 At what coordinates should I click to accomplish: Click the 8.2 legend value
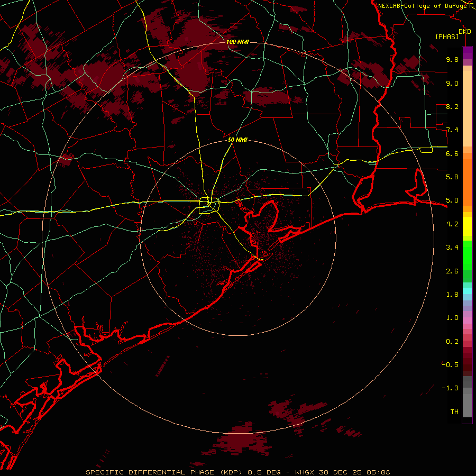(x=452, y=106)
